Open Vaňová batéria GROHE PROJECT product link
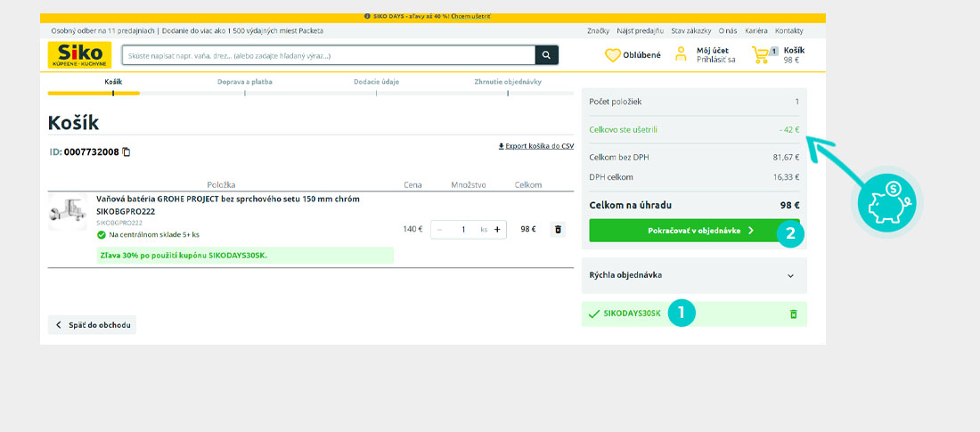Viewport: 980px width, 432px height. point(228,205)
